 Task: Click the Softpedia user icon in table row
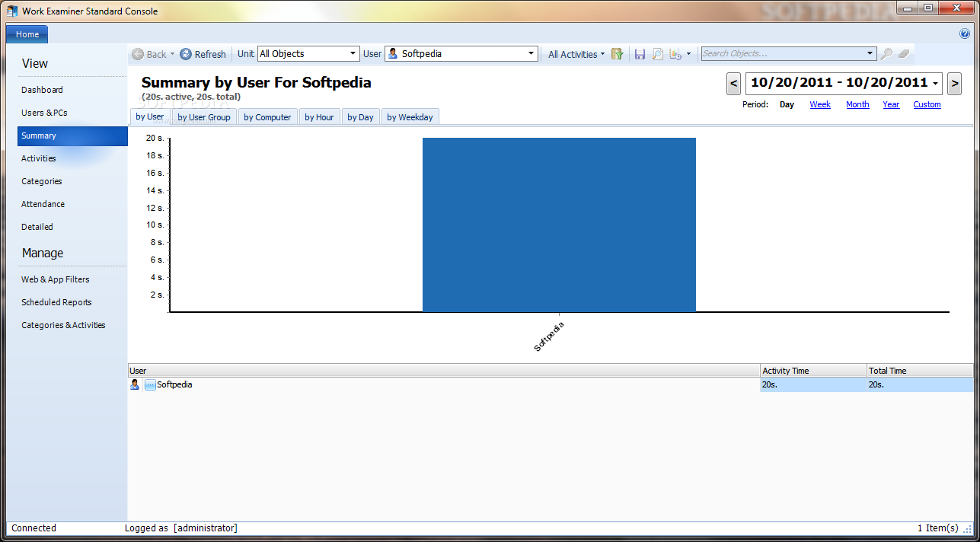[x=135, y=384]
